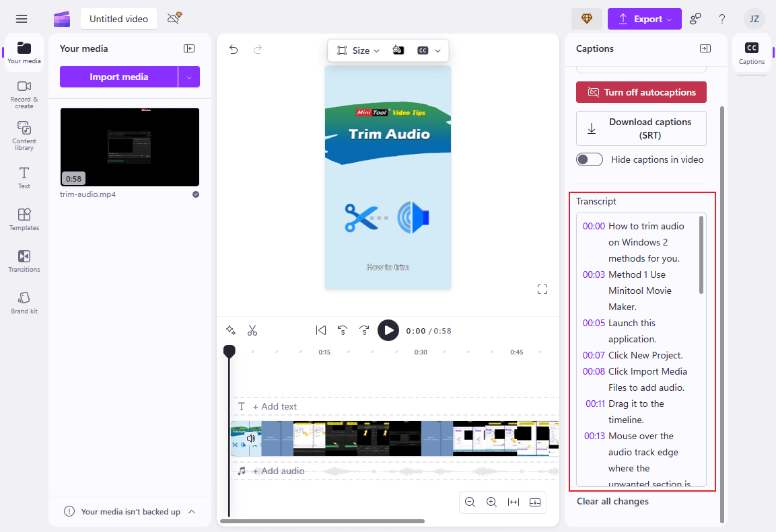Image resolution: width=776 pixels, height=532 pixels.
Task: Open the Captions tab on right sidebar
Action: click(751, 54)
